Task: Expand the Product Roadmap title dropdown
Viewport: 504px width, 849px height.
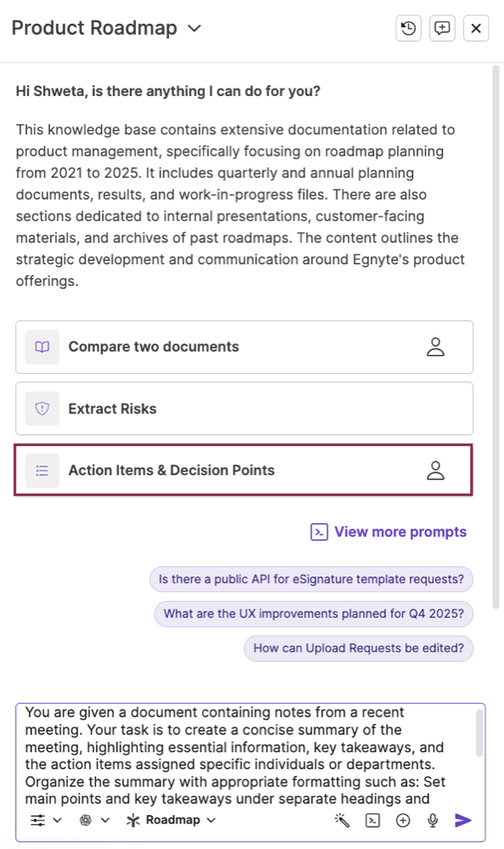Action: [194, 28]
